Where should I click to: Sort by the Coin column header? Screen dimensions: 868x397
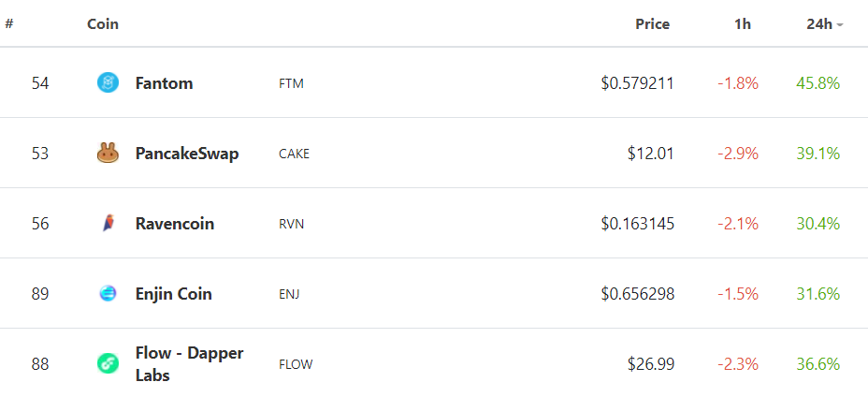point(103,24)
